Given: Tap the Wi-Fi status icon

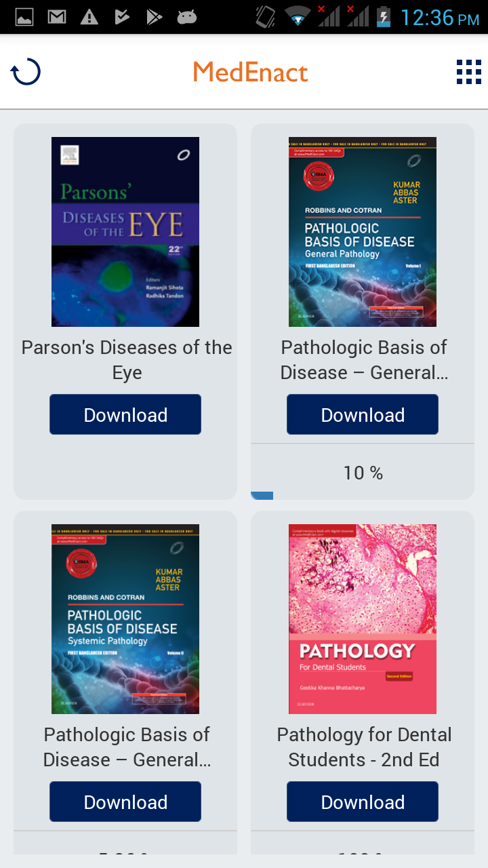Looking at the screenshot, I should pos(298,17).
